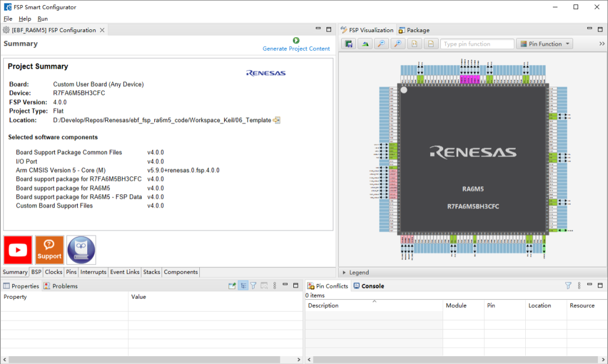Sort by the Description column header

coord(374,305)
